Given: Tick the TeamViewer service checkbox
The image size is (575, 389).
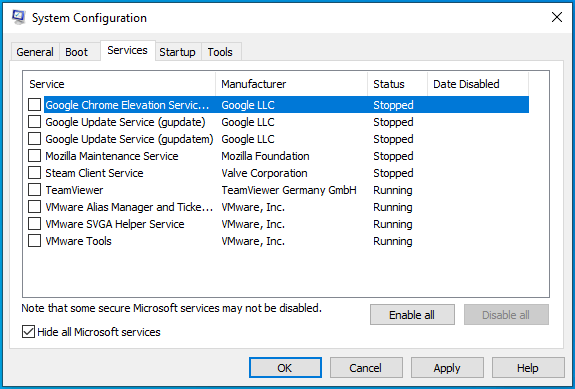Looking at the screenshot, I should pyautogui.click(x=34, y=190).
